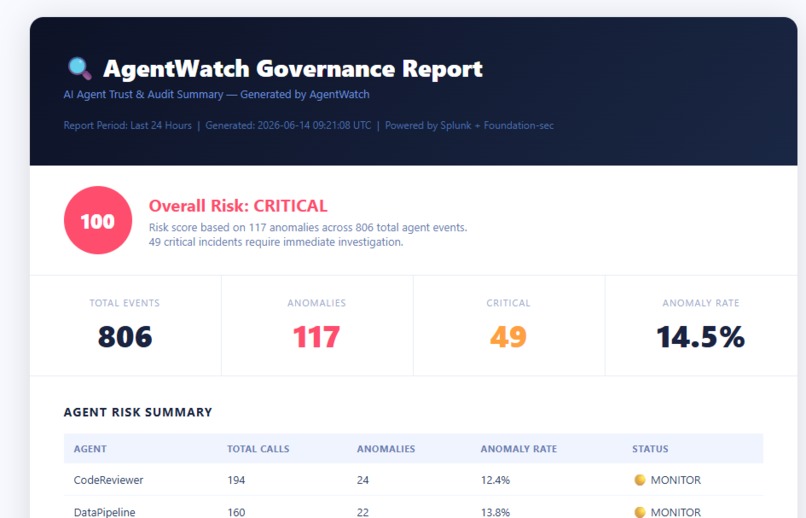Click the ANOMALY RATE column header in table
Viewport: 806px width, 518px height.
(519, 449)
